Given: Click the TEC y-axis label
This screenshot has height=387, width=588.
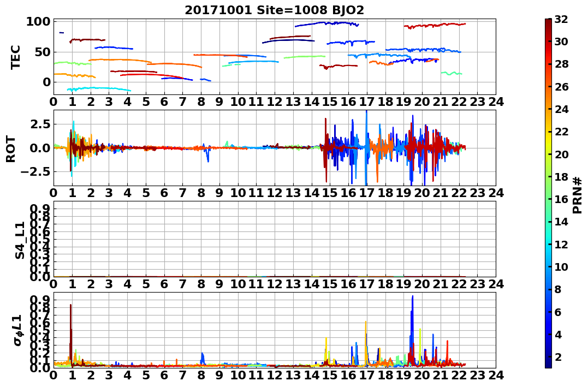Looking at the screenshot, I should (15, 57).
